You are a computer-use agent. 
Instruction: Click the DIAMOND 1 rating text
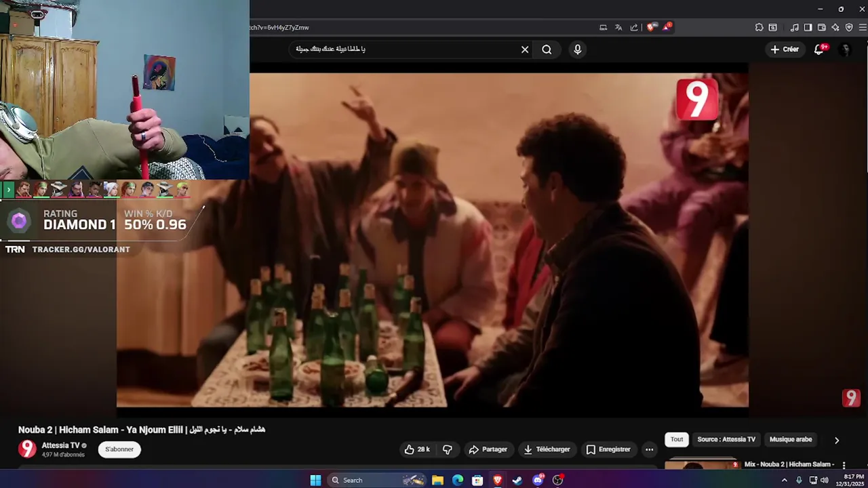(79, 224)
